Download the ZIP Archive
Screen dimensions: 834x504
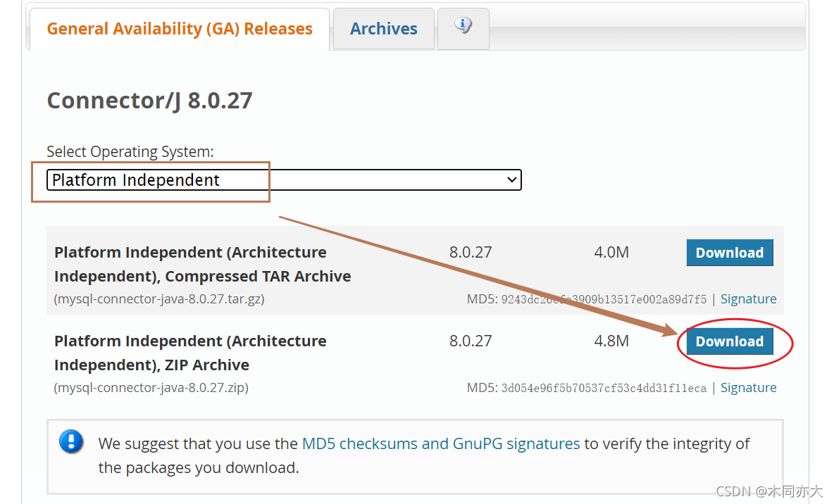(729, 341)
